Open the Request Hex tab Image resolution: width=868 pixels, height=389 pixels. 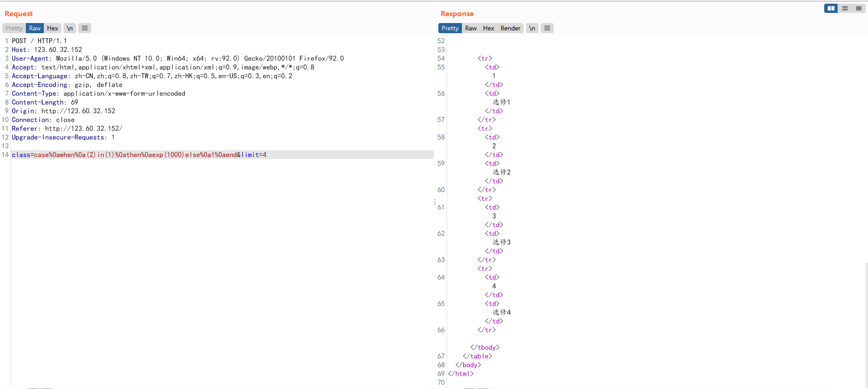[53, 28]
